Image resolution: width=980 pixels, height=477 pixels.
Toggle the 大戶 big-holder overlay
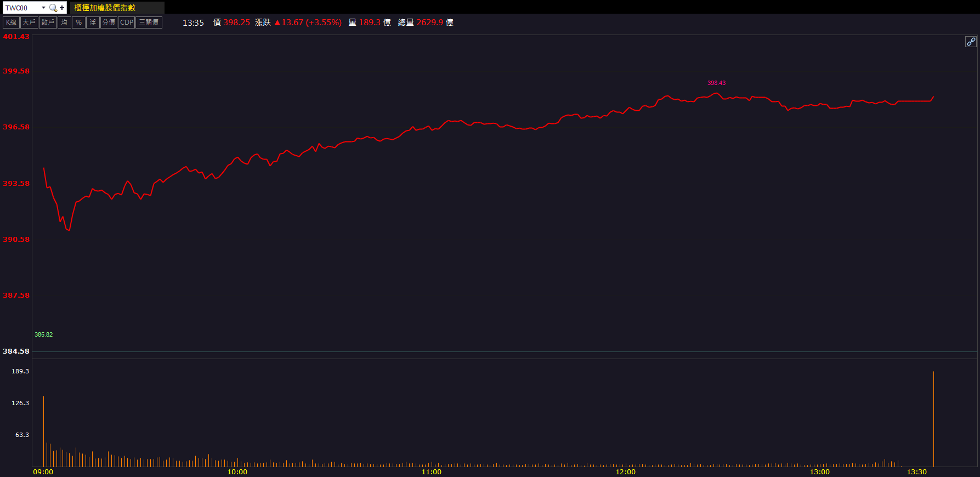[29, 22]
